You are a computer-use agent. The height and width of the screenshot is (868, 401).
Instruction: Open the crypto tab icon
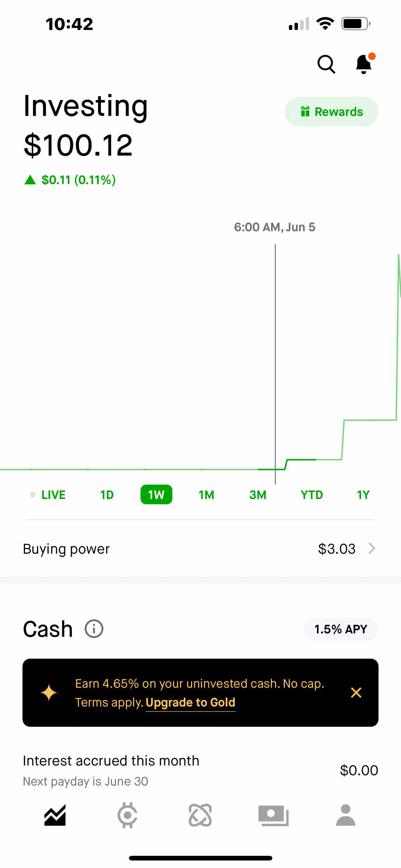coord(127,816)
